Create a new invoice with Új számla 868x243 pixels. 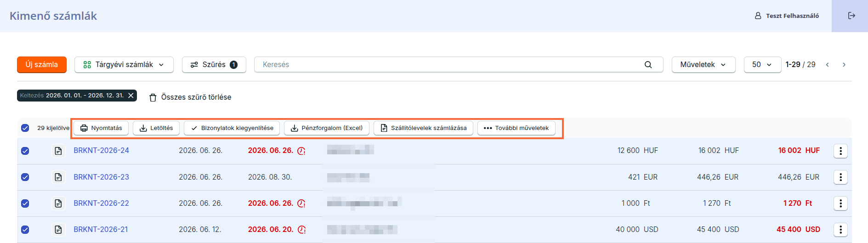click(42, 65)
